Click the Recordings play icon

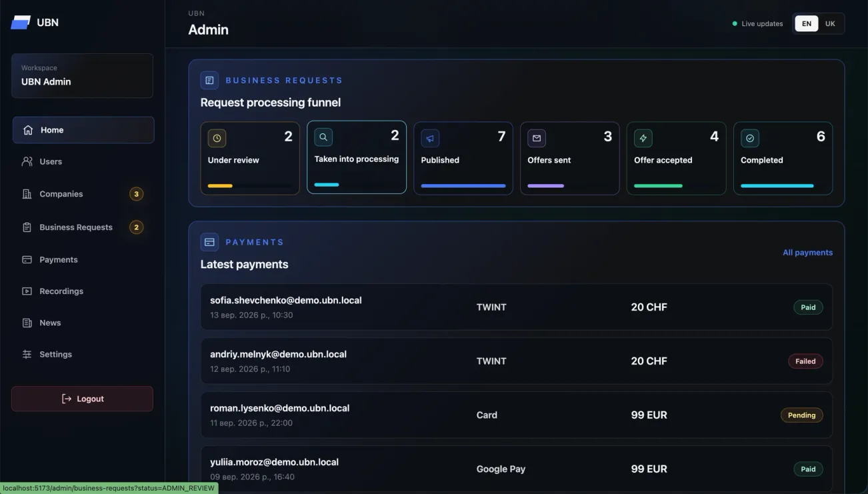[27, 291]
